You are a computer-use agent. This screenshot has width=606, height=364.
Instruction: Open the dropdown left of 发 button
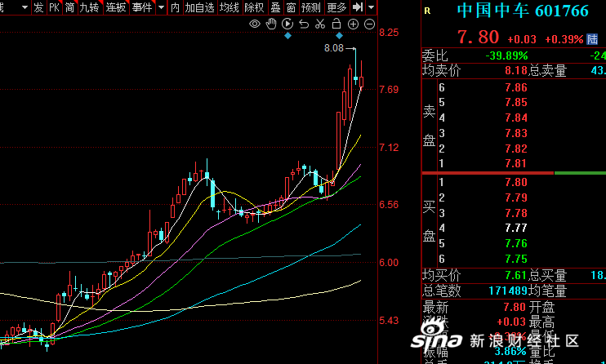click(x=25, y=7)
